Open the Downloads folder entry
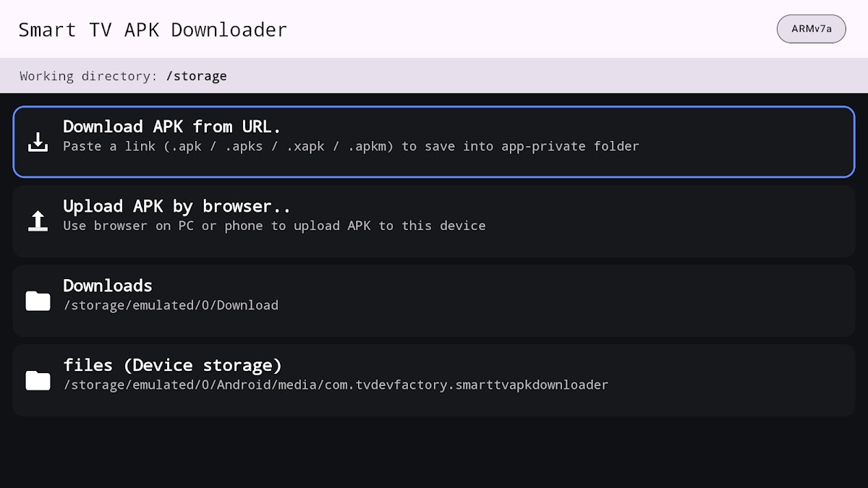Viewport: 868px width, 488px height. pos(108,286)
